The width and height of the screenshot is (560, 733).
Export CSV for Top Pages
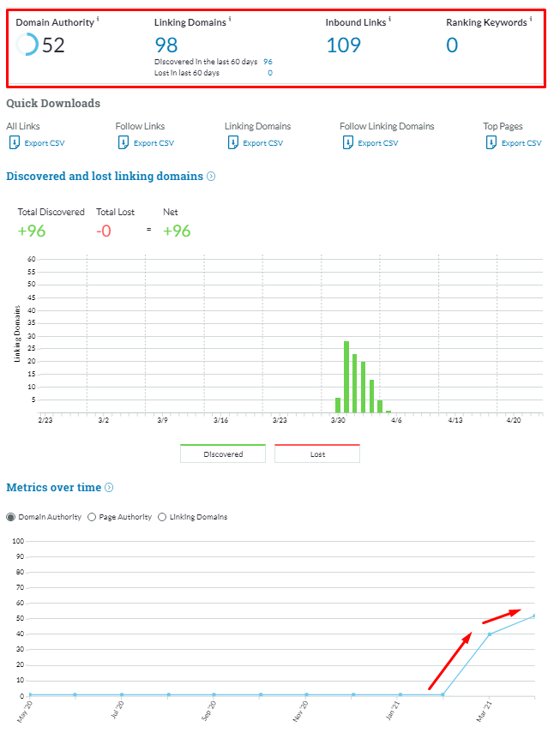[x=521, y=143]
